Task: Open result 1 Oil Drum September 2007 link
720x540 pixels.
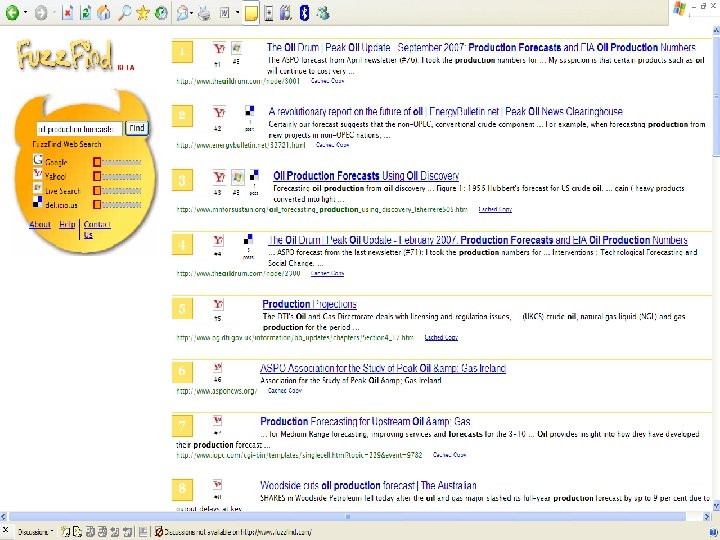Action: coord(481,47)
